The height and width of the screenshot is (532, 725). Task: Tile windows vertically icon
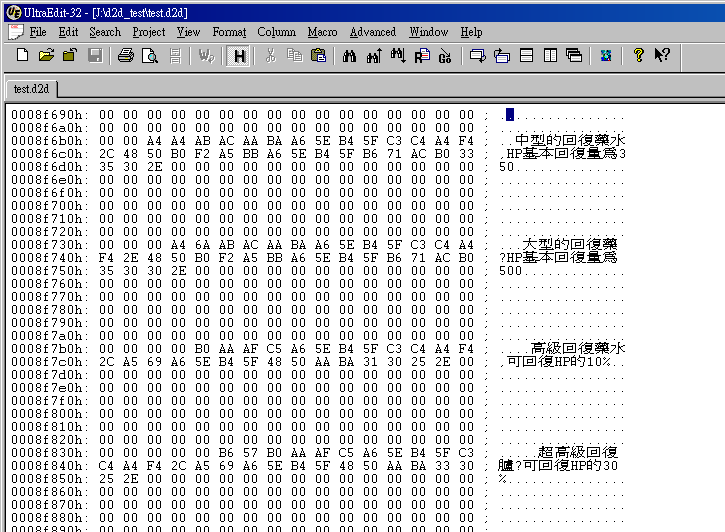pyautogui.click(x=550, y=55)
